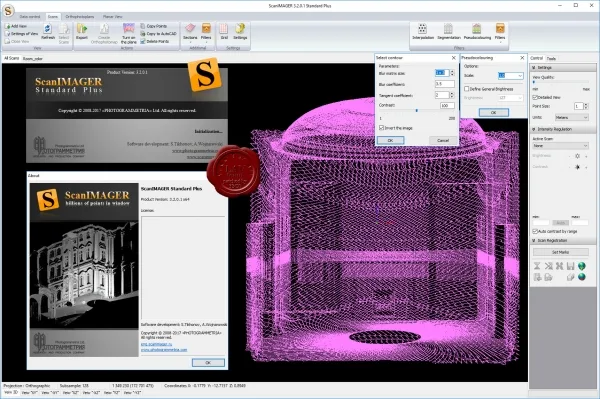
Task: Click the Blur coefficient input field
Action: pos(445,84)
